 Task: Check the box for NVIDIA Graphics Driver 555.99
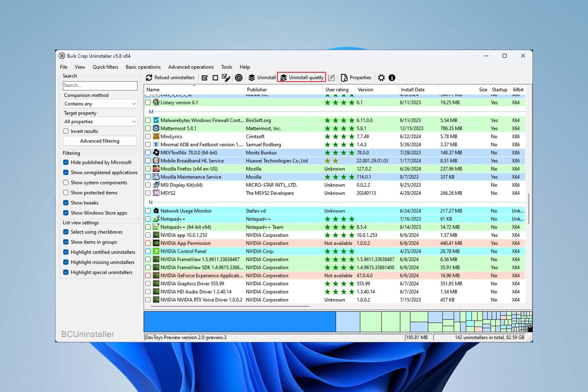[x=148, y=284]
